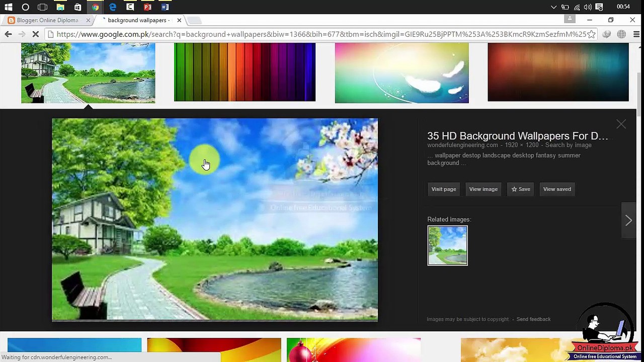Select the background wallpapers tab
644x362 pixels.
(138, 20)
